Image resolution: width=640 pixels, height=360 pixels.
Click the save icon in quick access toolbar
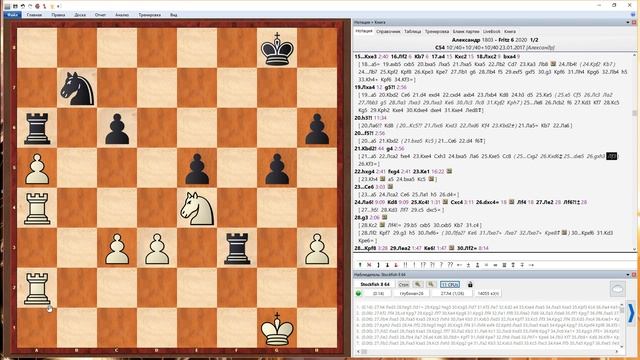(x=15, y=6)
